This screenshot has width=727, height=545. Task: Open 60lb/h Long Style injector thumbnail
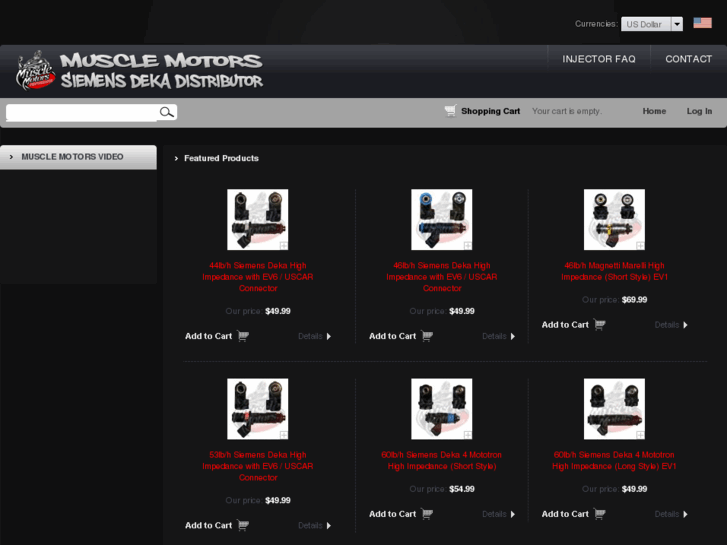614,409
